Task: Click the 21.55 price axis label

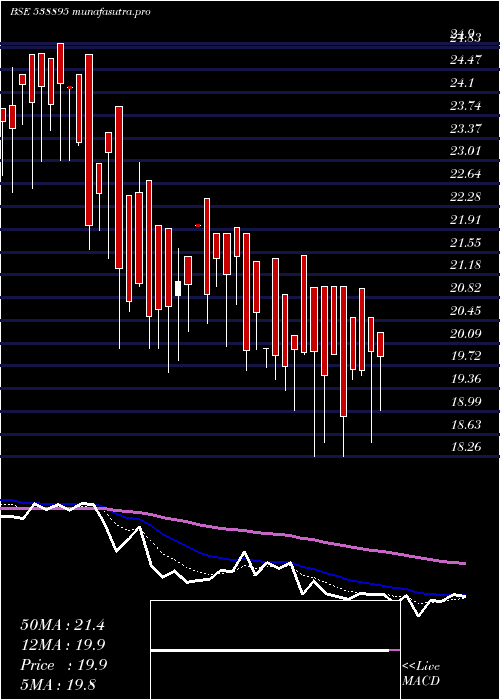Action: (x=466, y=243)
